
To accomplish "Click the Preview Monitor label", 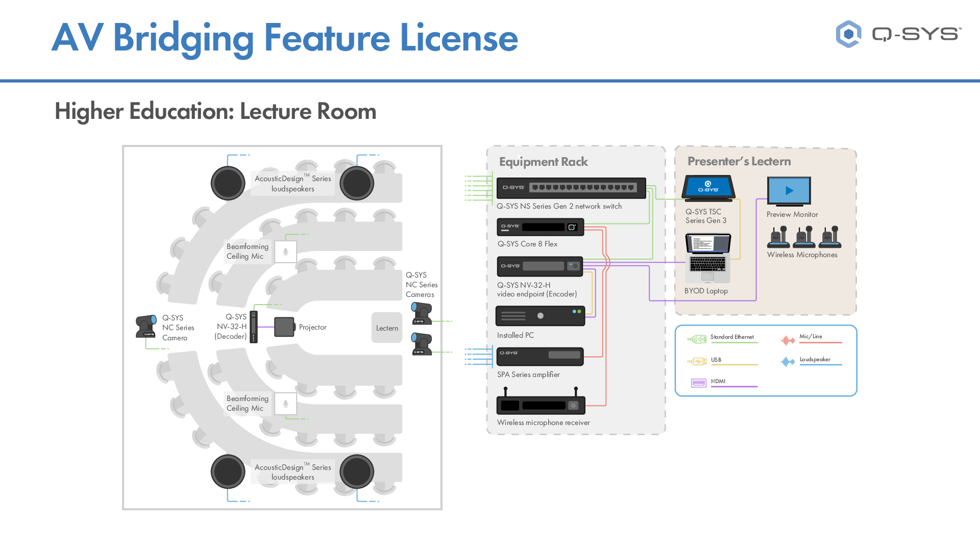I will 792,214.
